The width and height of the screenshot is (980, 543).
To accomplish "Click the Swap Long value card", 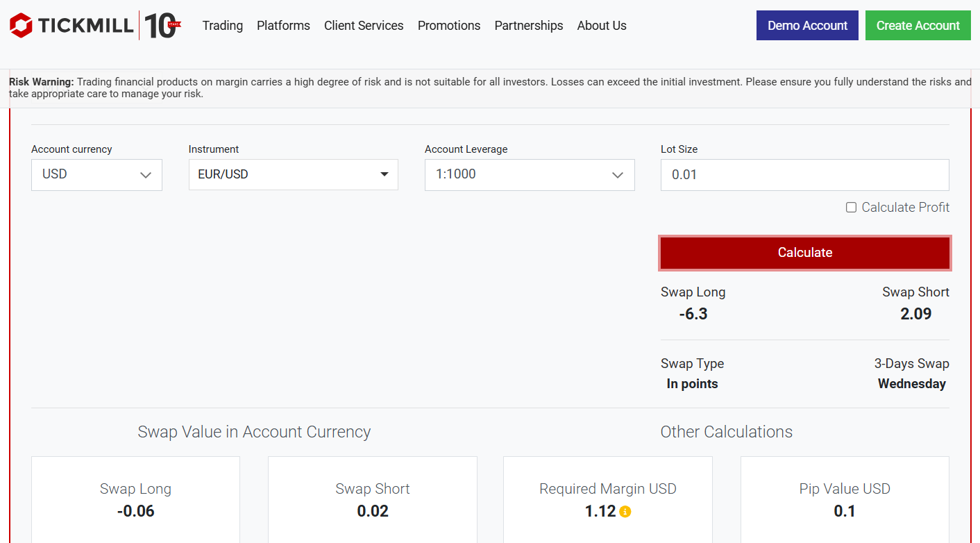I will (135, 500).
